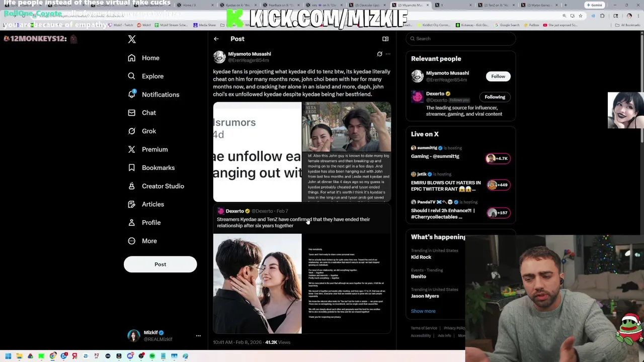Click the Home house icon
Image resolution: width=644 pixels, height=362 pixels.
pos(132,58)
